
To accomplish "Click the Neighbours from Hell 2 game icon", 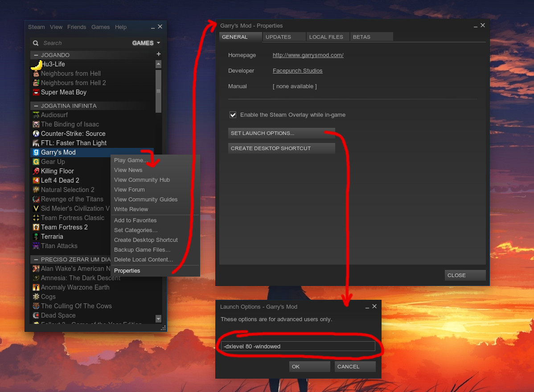I will click(x=36, y=83).
